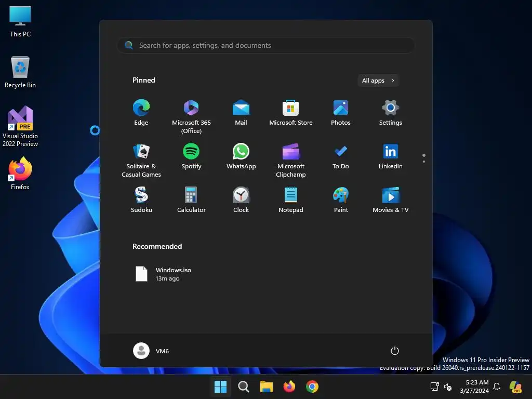Go to next pinned apps page dot
532x399 pixels.
(x=424, y=162)
